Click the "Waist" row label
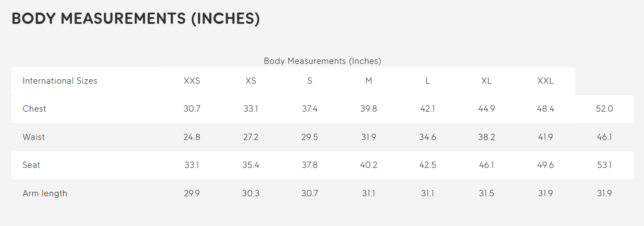This screenshot has width=644, height=226. (x=34, y=137)
